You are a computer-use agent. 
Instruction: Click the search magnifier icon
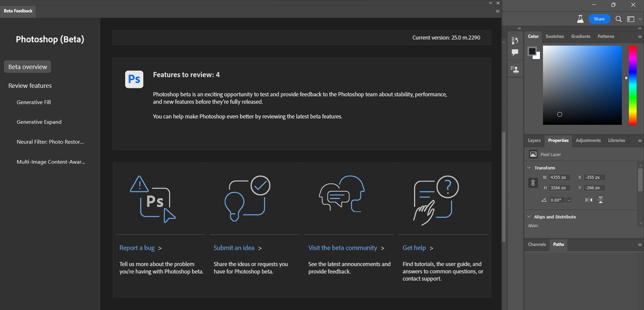pos(618,19)
